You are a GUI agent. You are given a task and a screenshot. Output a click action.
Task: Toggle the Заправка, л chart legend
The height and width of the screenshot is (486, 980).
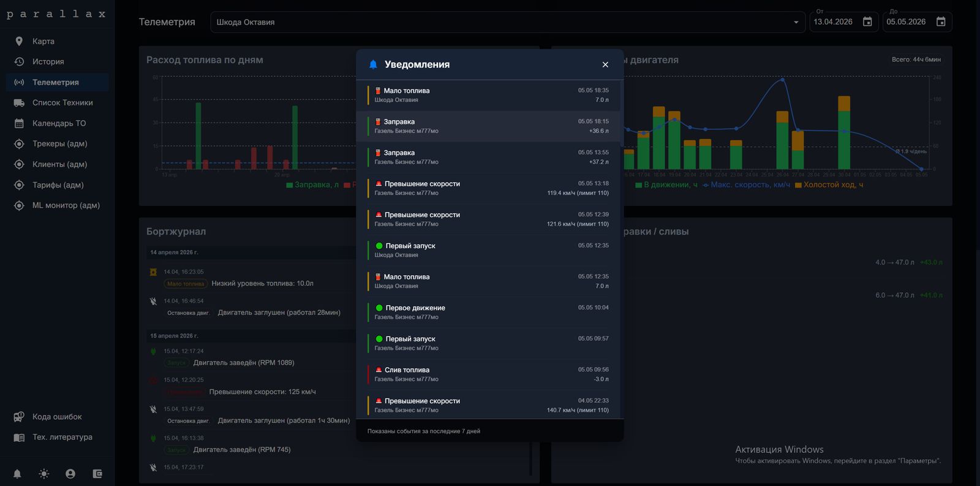[x=312, y=184]
